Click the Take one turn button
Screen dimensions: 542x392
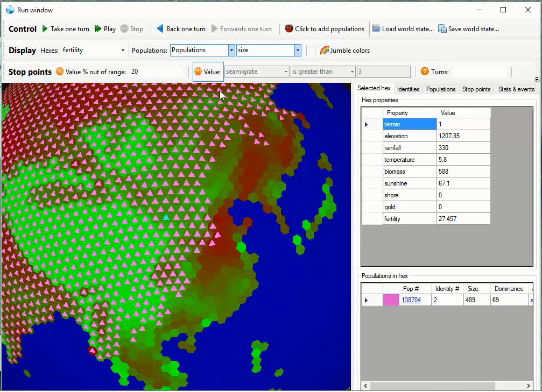[65, 29]
